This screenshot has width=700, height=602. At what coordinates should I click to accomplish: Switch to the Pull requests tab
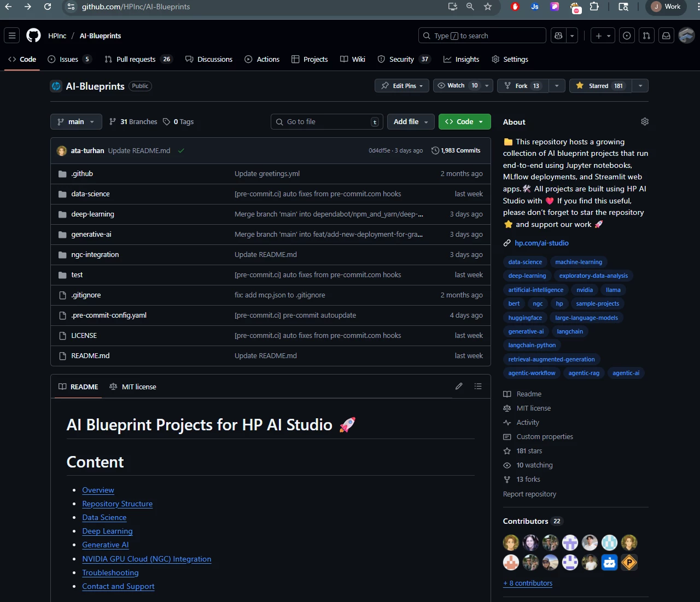[138, 59]
